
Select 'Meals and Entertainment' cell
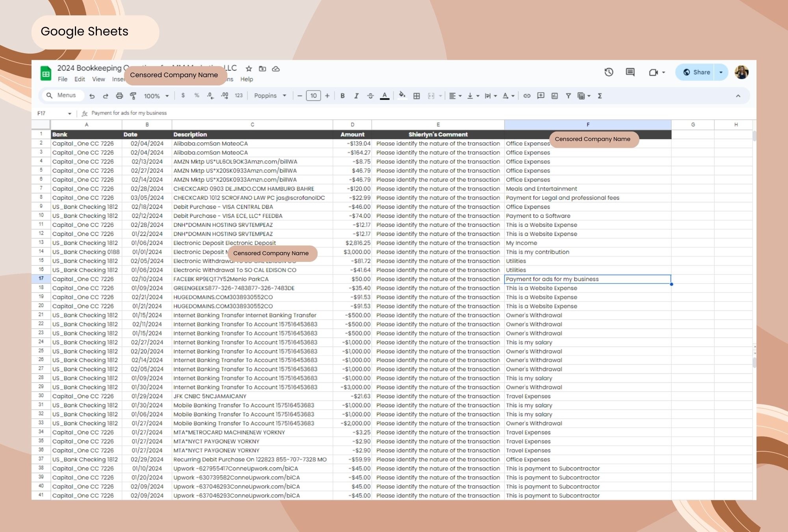[x=588, y=189]
